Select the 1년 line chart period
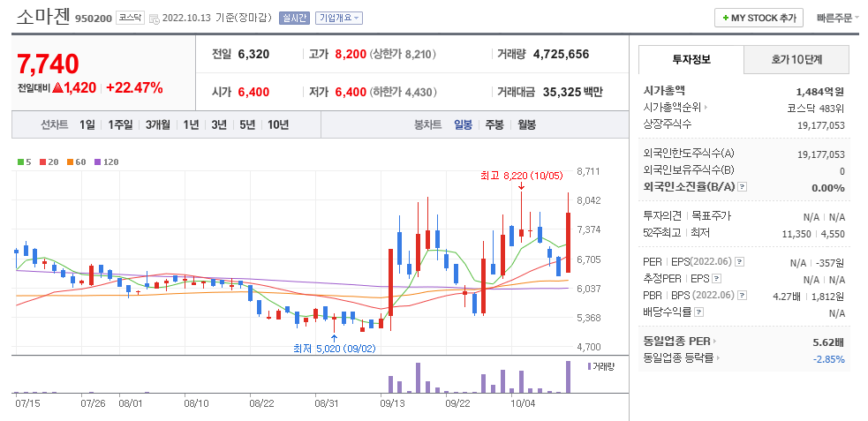 click(x=191, y=124)
